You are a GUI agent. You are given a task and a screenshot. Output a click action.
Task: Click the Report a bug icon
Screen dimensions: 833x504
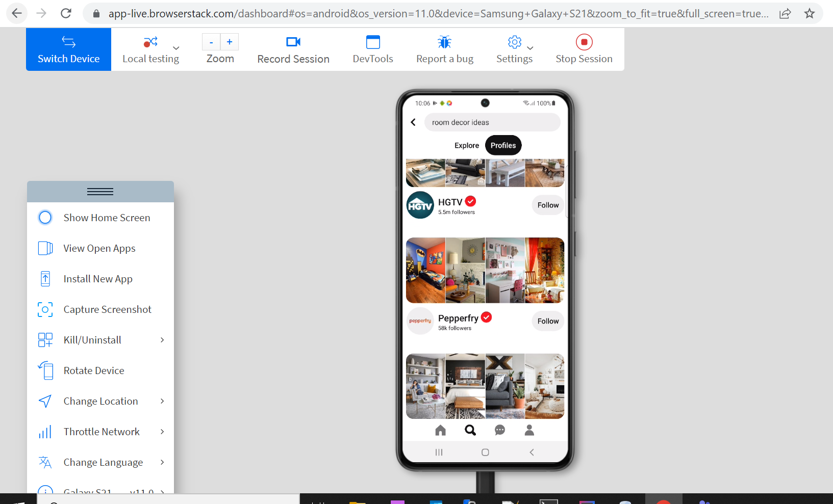[444, 42]
